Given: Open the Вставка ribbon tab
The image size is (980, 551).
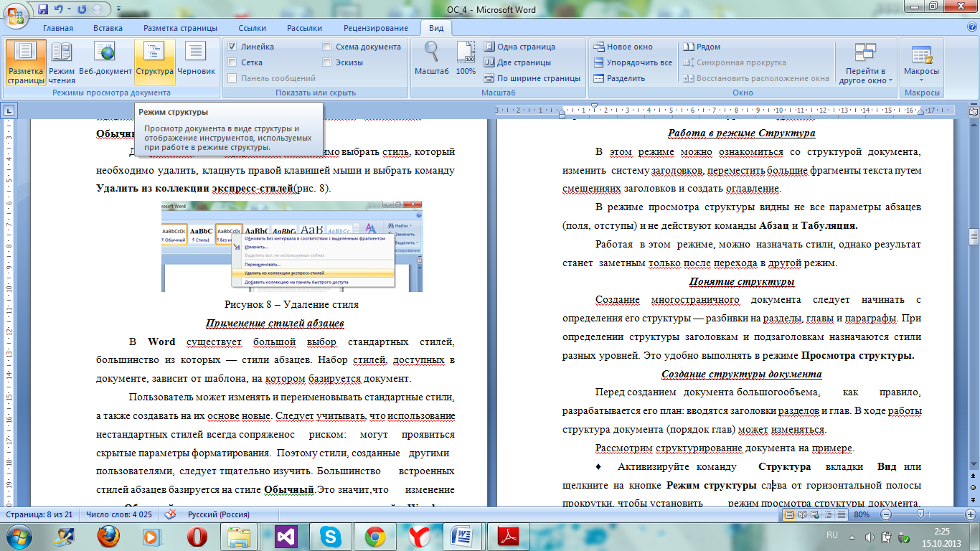Looking at the screenshot, I should [x=108, y=28].
